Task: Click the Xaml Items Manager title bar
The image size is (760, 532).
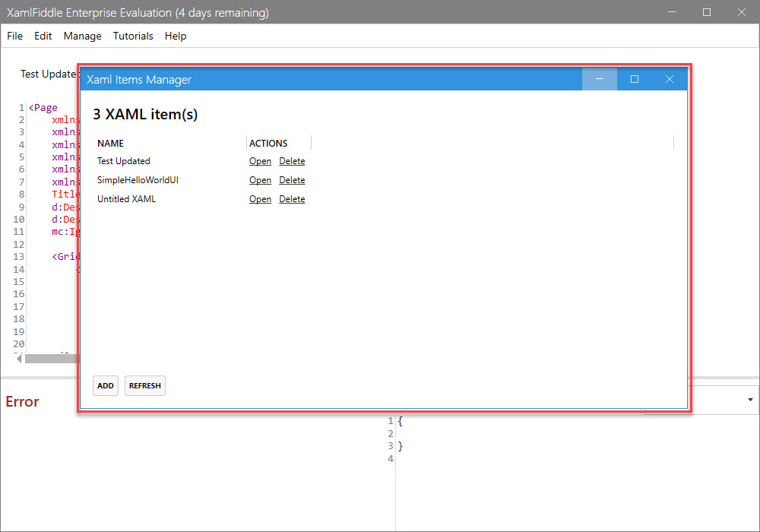Action: pos(331,79)
